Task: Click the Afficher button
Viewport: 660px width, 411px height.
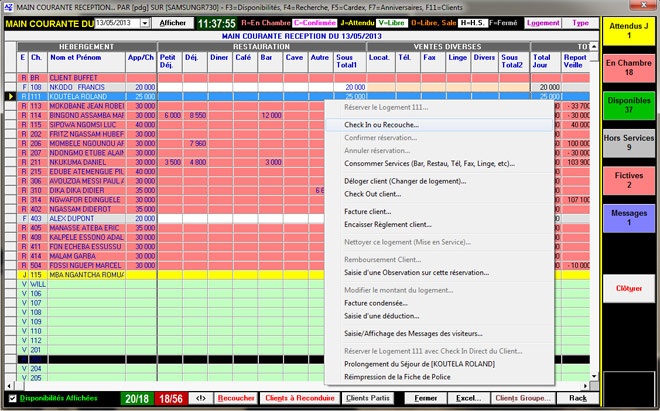Action: [x=173, y=22]
